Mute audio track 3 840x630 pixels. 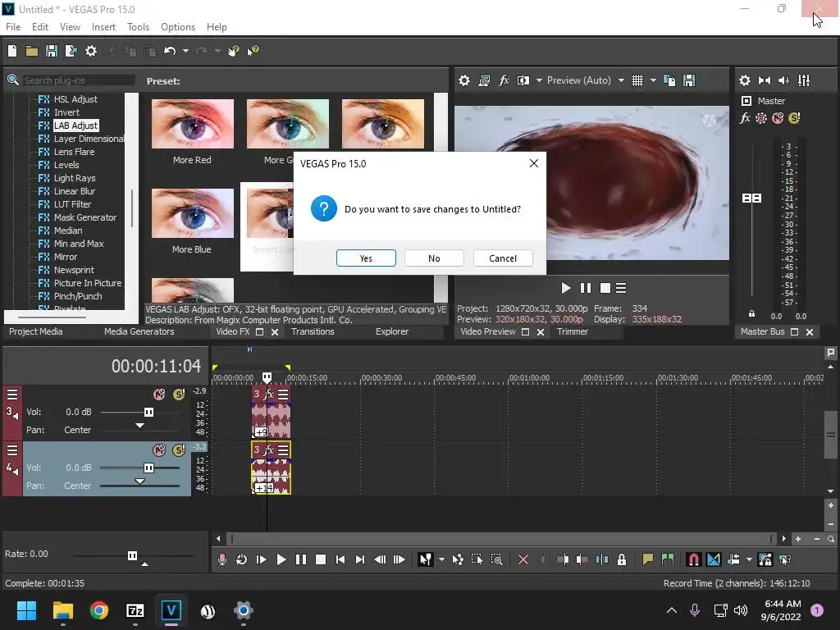click(x=159, y=395)
